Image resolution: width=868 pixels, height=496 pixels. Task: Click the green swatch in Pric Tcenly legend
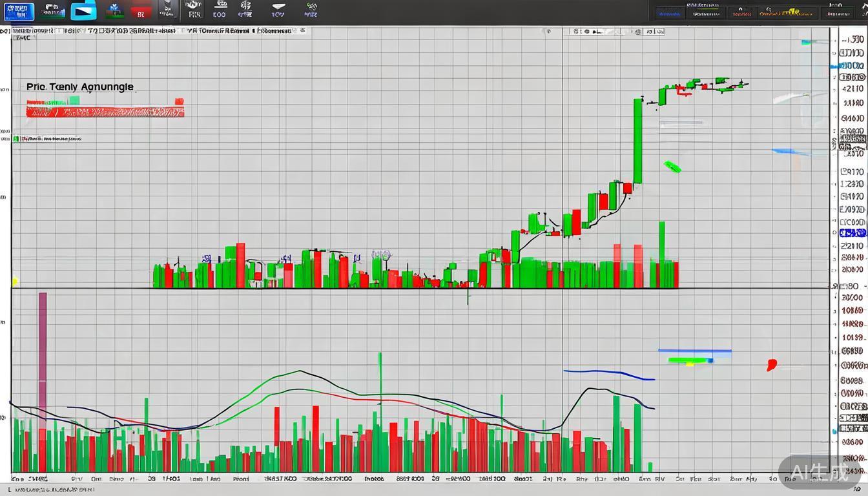(x=74, y=100)
